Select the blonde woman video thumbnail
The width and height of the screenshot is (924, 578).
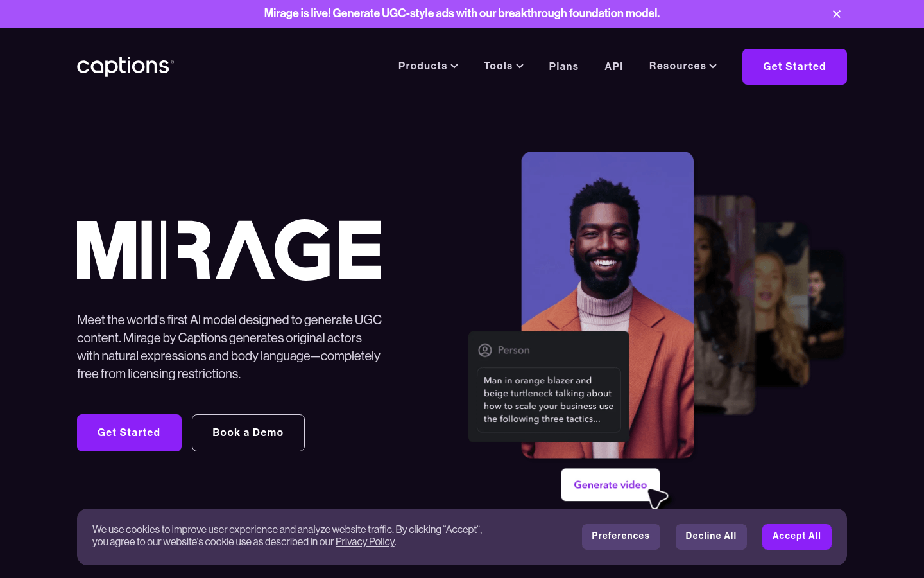(x=782, y=304)
